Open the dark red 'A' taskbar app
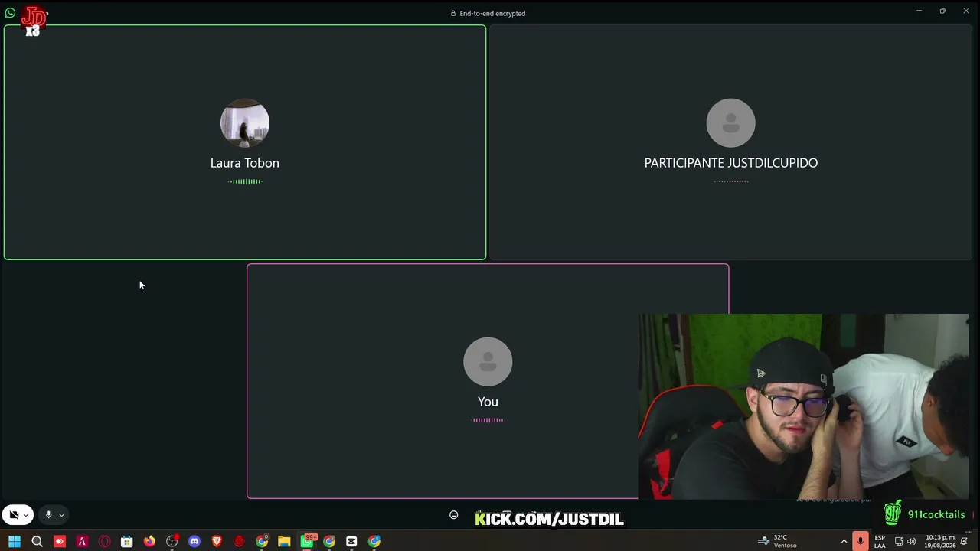The height and width of the screenshot is (551, 980). (x=82, y=542)
